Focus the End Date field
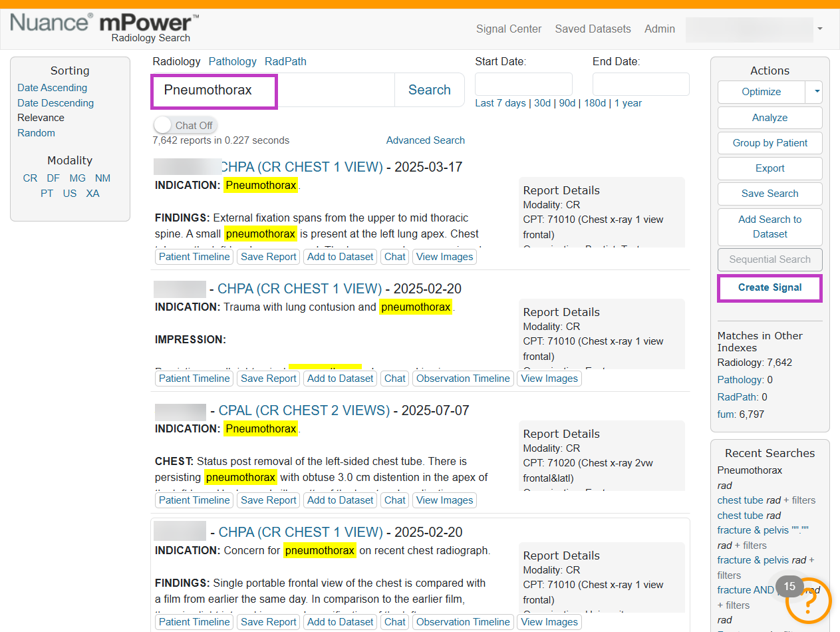 (x=641, y=84)
